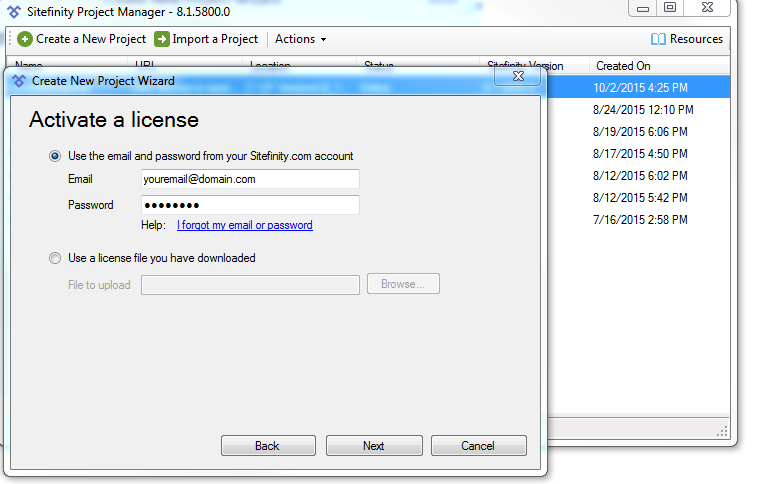This screenshot has width=760, height=484.
Task: Cancel the Create New Project Wizard
Action: (x=478, y=446)
